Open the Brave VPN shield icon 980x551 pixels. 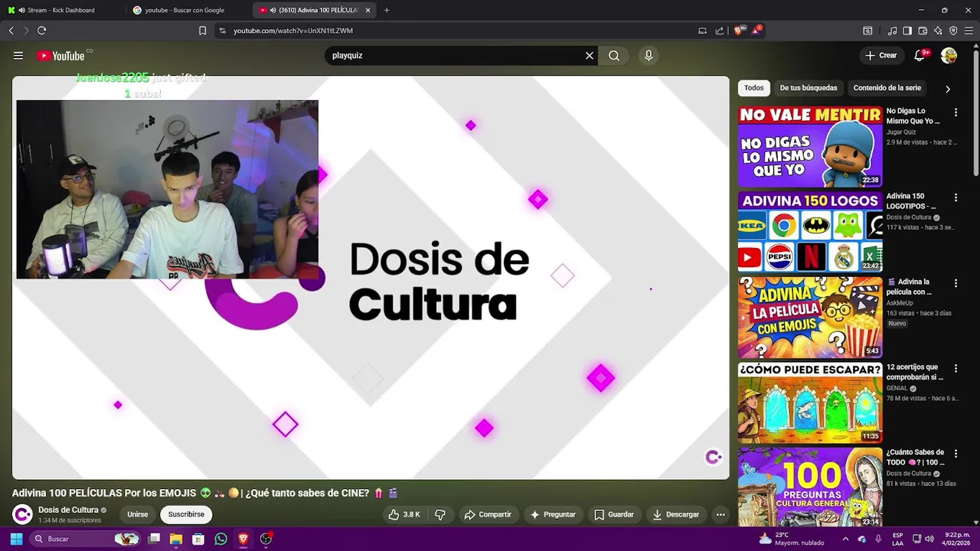(x=953, y=31)
